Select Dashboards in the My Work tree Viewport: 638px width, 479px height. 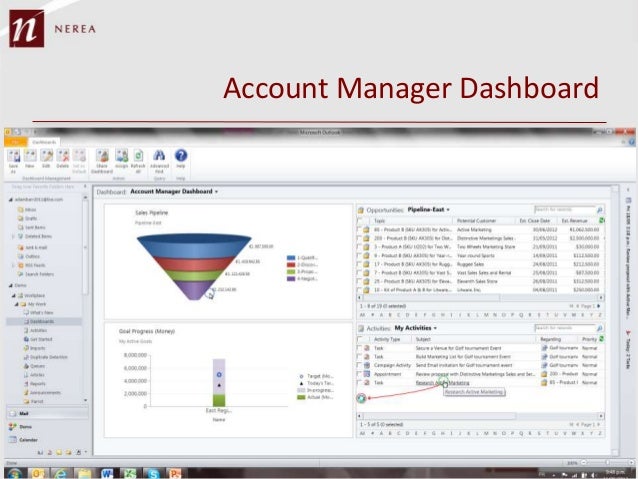42,322
